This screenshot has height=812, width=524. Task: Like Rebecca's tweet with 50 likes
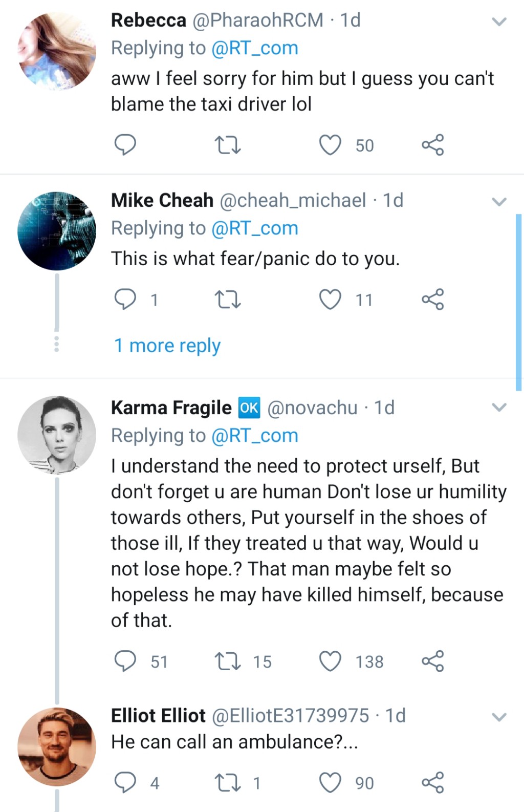click(x=330, y=145)
